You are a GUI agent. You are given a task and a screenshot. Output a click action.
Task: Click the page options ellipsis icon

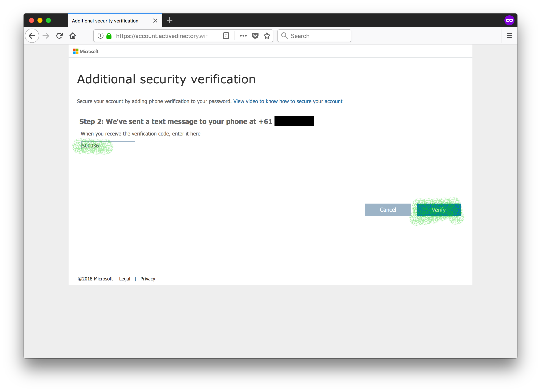pyautogui.click(x=243, y=36)
